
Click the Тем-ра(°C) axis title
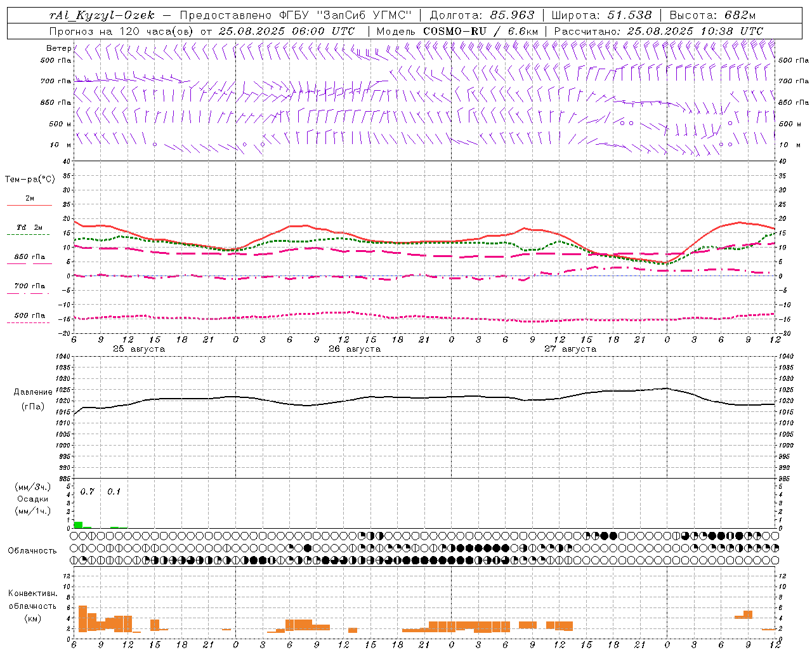pyautogui.click(x=30, y=180)
